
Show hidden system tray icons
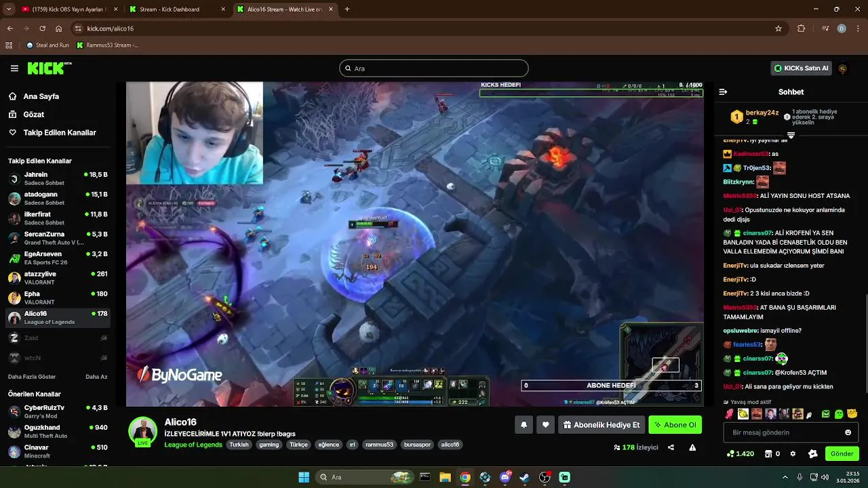785,477
